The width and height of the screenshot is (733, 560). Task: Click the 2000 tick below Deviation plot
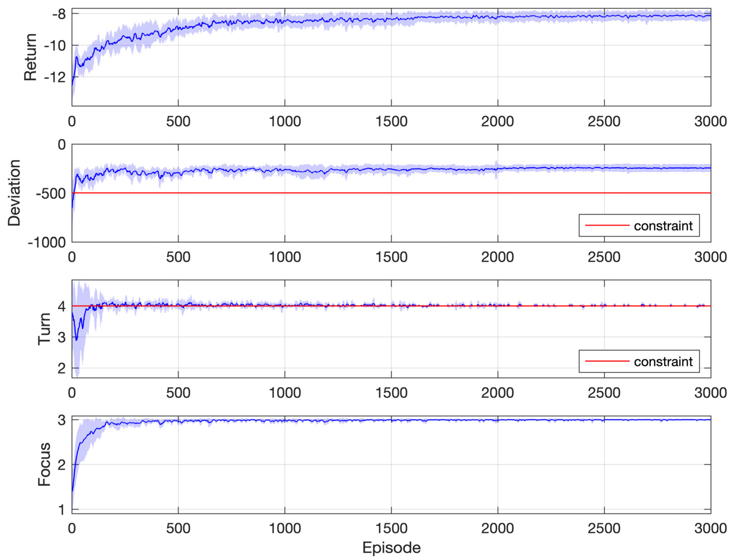[497, 257]
